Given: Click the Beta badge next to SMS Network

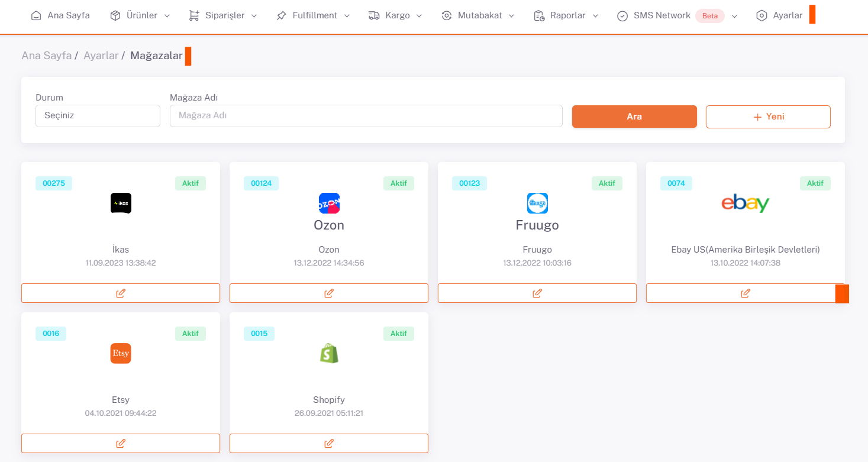Looking at the screenshot, I should (710, 16).
